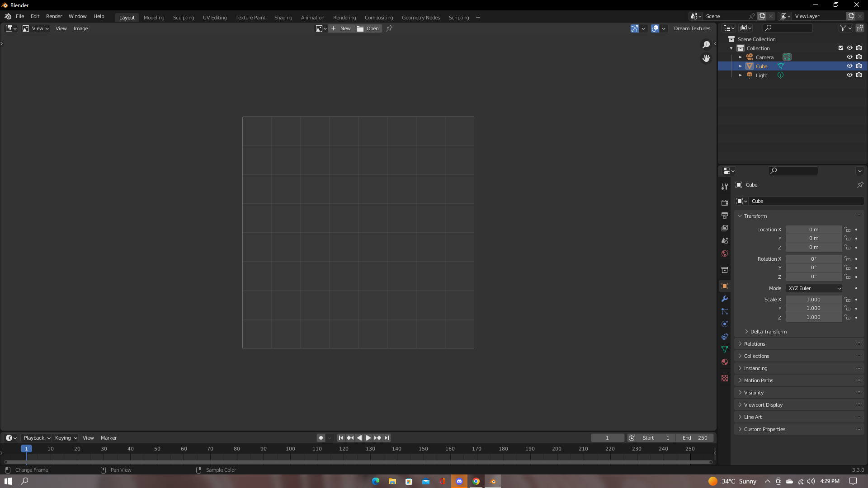Image resolution: width=868 pixels, height=488 pixels.
Task: Open the World Properties tab
Action: [724, 253]
